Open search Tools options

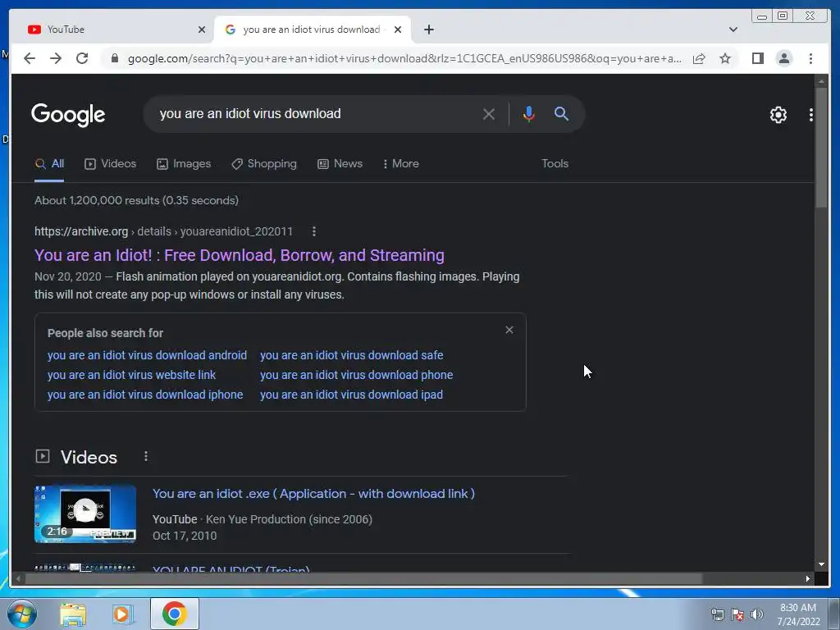click(x=555, y=163)
